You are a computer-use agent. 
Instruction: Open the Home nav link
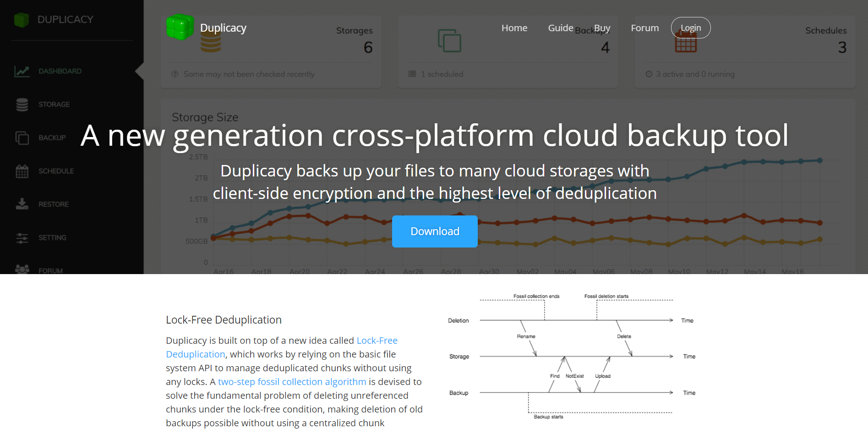[514, 28]
